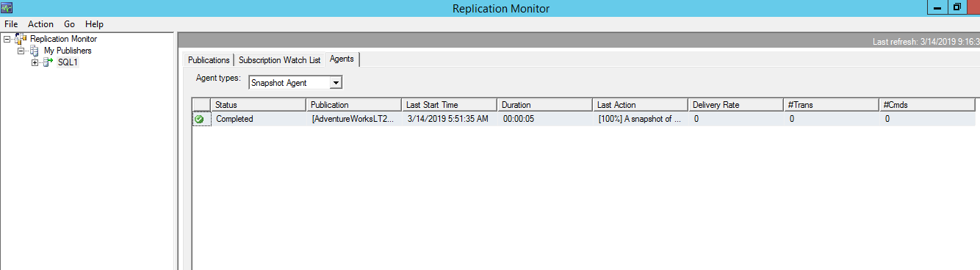
Task: Sort by the Status column header
Action: (258, 105)
